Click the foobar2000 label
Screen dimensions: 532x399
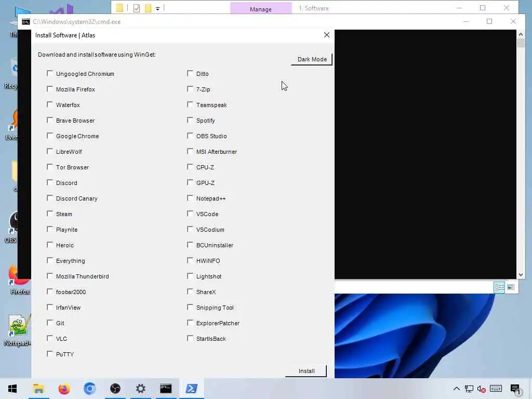pyautogui.click(x=71, y=292)
